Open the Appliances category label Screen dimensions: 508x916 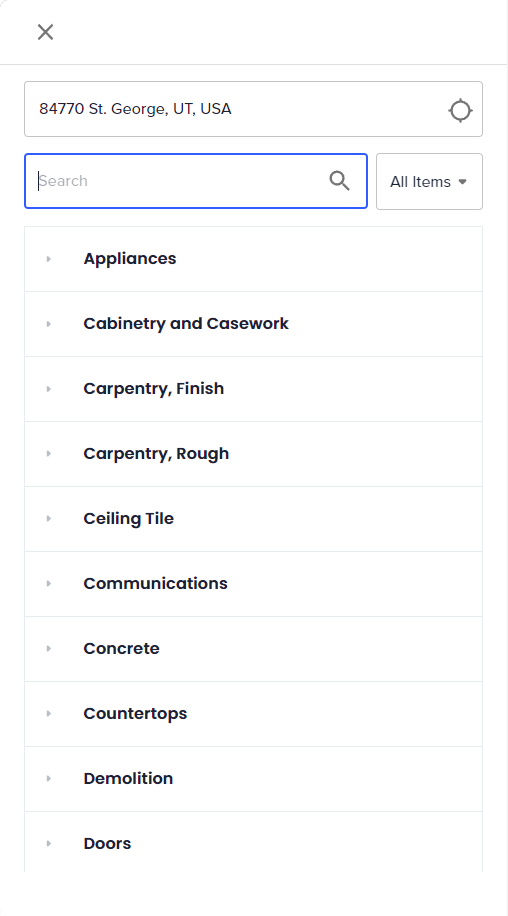(130, 259)
